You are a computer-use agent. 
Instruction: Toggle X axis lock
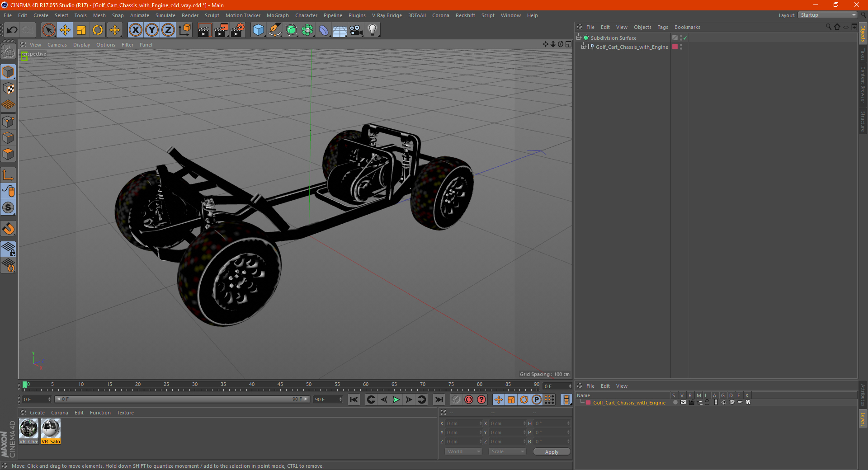tap(135, 30)
